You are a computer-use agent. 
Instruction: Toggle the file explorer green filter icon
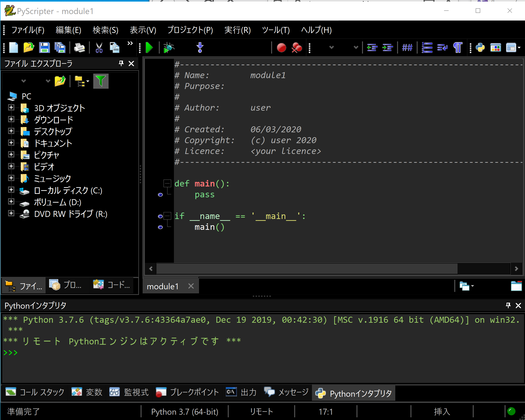point(101,81)
